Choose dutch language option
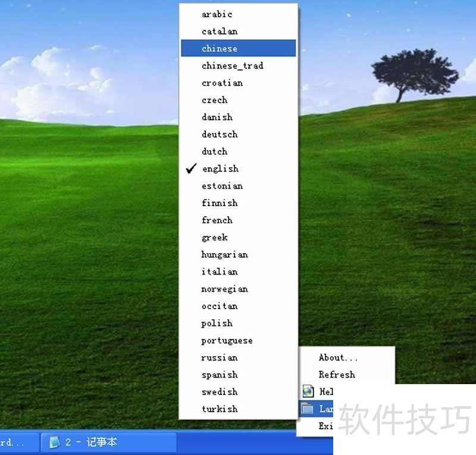This screenshot has height=455, width=476. pos(239,151)
